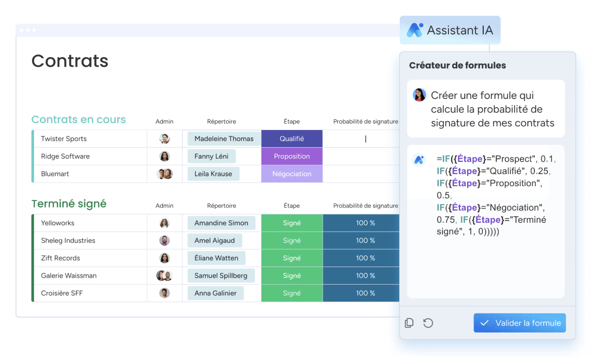Click the Amandine Simon tag

tap(221, 223)
